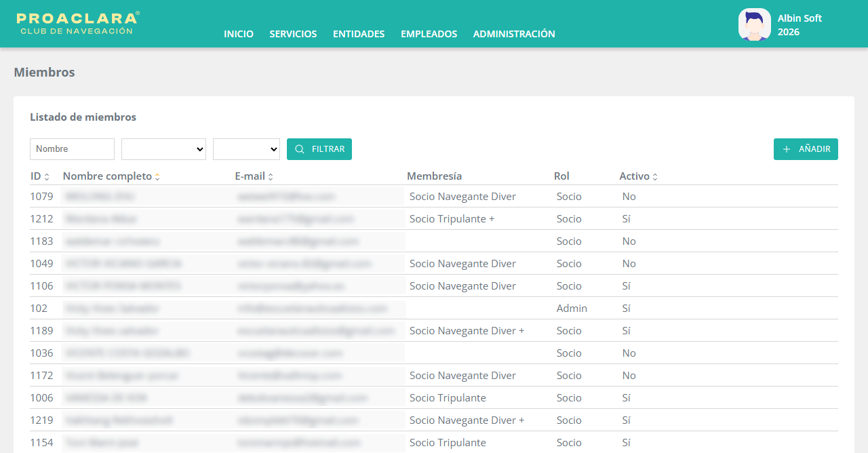Select member ID 1154
Viewport: 868px width, 453px height.
click(41, 443)
